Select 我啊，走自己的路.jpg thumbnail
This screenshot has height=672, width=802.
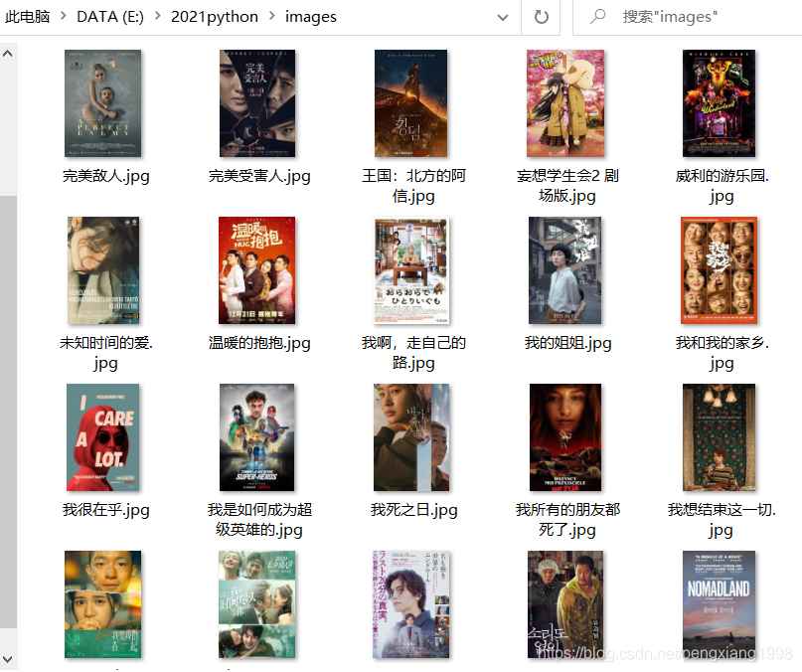click(411, 270)
